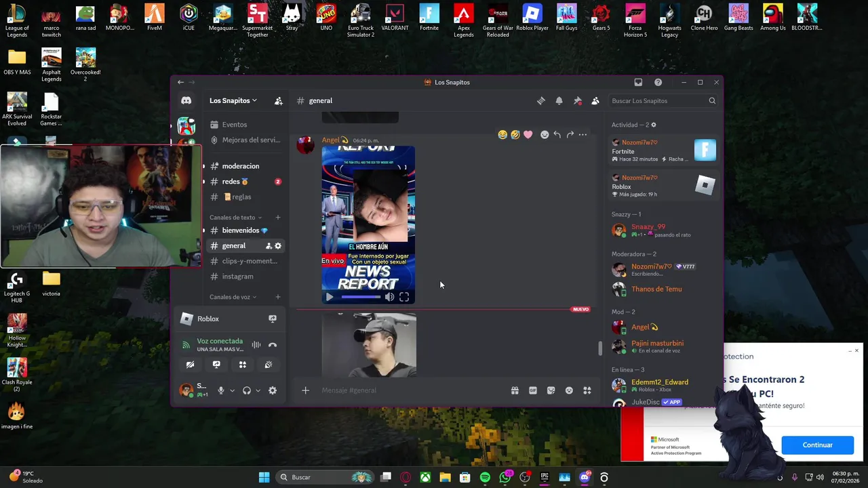868x488 pixels.
Task: Collapse Canales de voz category
Action: pyautogui.click(x=233, y=297)
